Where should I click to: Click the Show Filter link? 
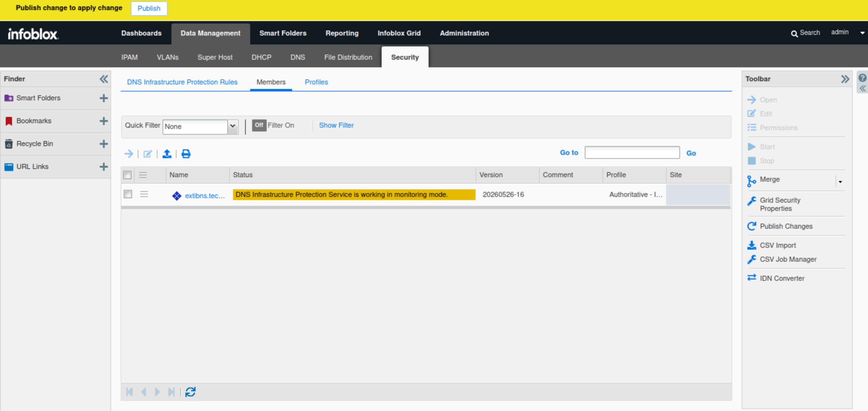point(336,125)
